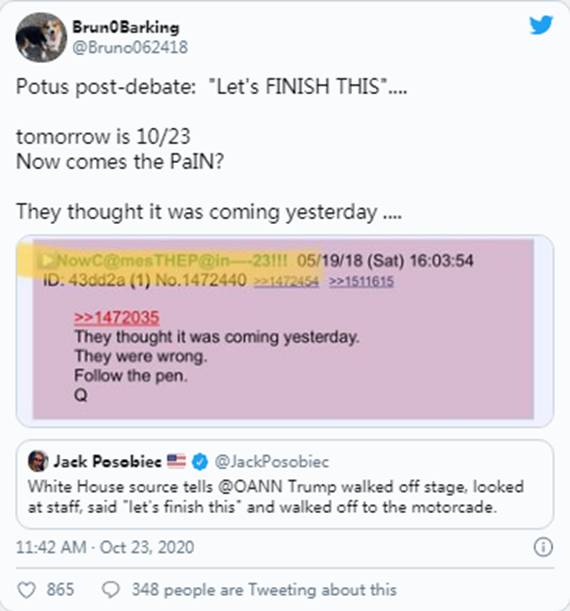Image resolution: width=570 pixels, height=611 pixels.
Task: Open the @Bruno062418 handle link
Action: (x=130, y=47)
